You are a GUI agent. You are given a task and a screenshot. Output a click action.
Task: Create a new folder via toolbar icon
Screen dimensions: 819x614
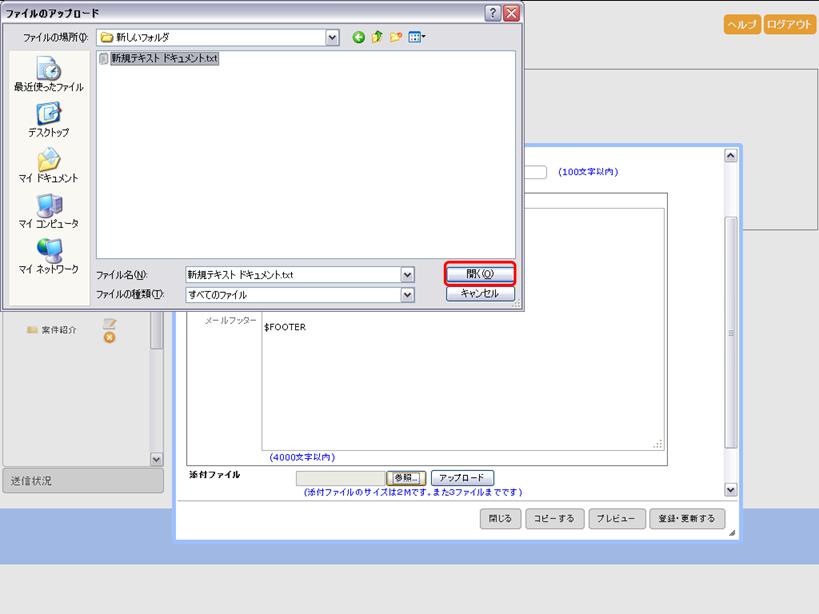point(396,37)
